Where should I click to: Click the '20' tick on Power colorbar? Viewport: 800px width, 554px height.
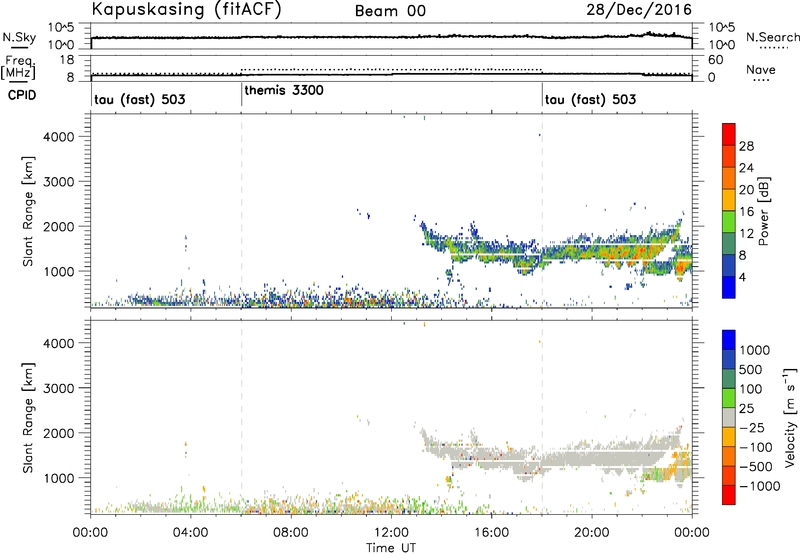click(746, 190)
